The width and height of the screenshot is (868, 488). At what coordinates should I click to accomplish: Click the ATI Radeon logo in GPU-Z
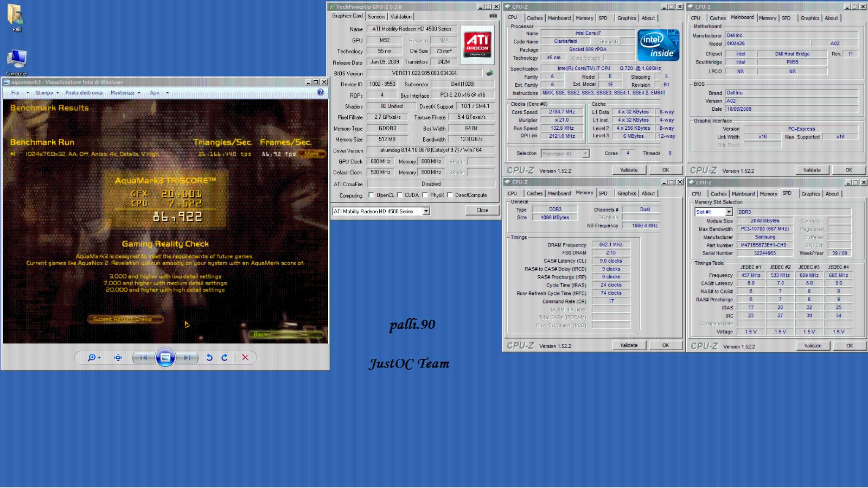(x=477, y=45)
